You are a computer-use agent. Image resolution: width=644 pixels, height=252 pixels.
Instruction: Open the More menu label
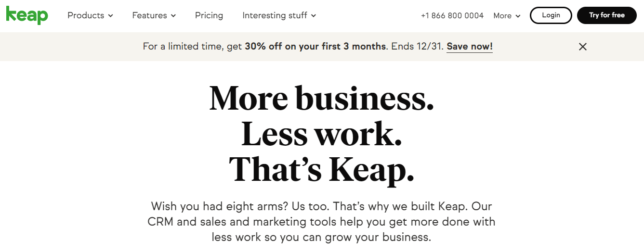tap(502, 15)
